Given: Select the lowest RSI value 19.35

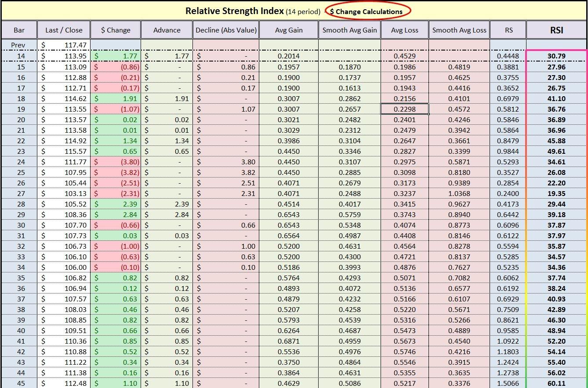Looking at the screenshot, I should click(556, 193).
